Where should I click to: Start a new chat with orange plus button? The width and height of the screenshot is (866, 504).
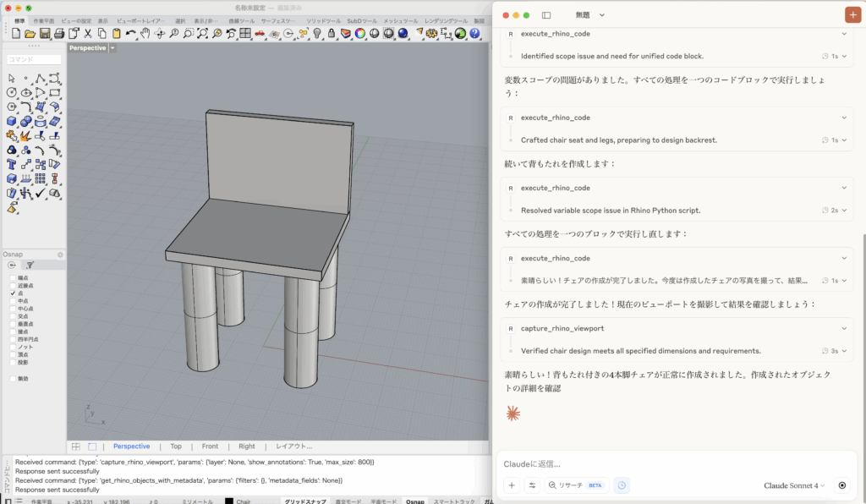852,15
